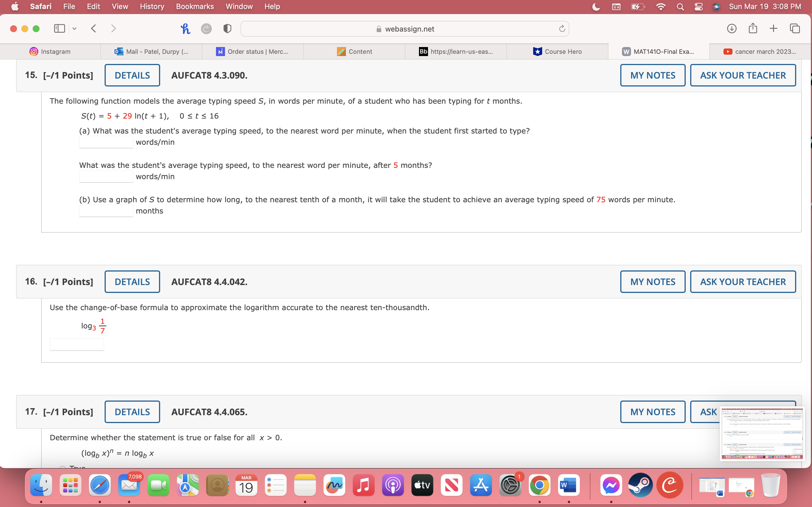Open the Bookmarks menu

[195, 6]
